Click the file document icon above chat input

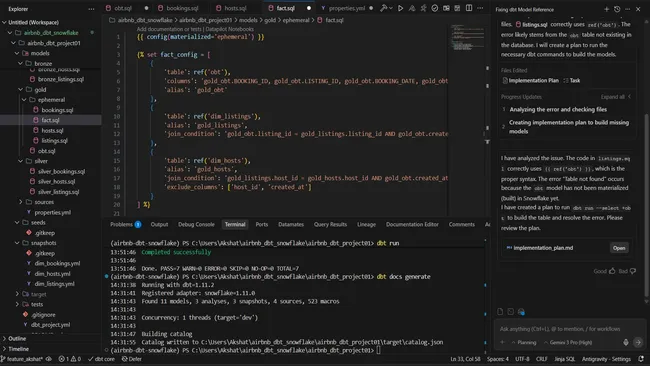click(x=500, y=312)
